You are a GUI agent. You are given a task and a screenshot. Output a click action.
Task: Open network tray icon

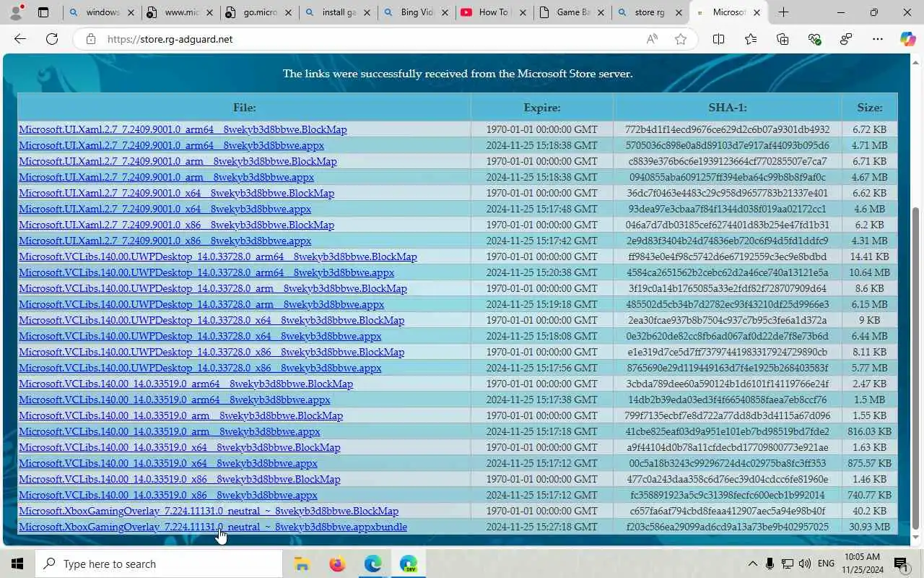click(788, 564)
